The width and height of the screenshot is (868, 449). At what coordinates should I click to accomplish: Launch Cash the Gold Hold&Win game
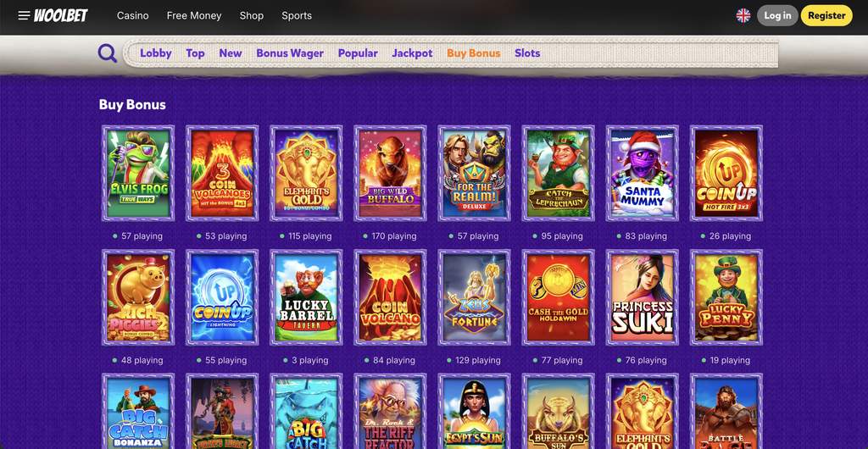tap(559, 297)
